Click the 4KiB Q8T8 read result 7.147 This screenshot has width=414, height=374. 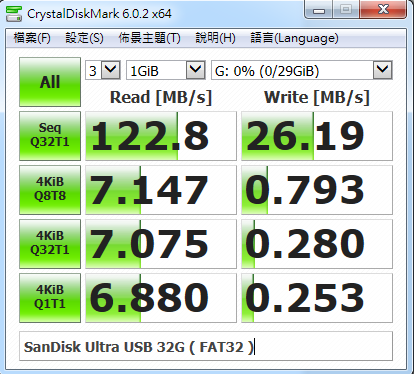(161, 190)
